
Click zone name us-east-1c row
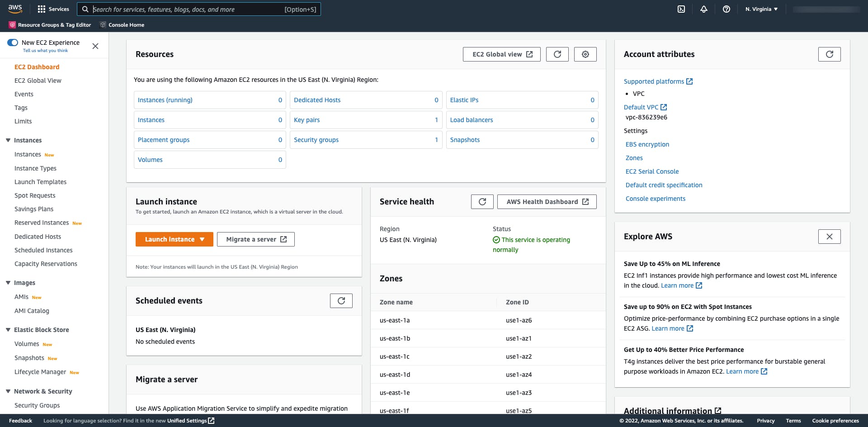pyautogui.click(x=488, y=356)
